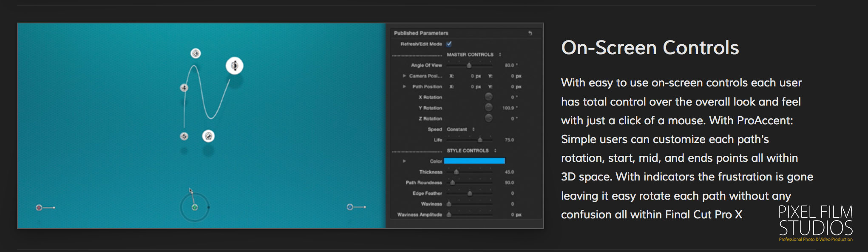The height and width of the screenshot is (252, 868).
Task: Click the Published Parameters panel title
Action: click(421, 33)
